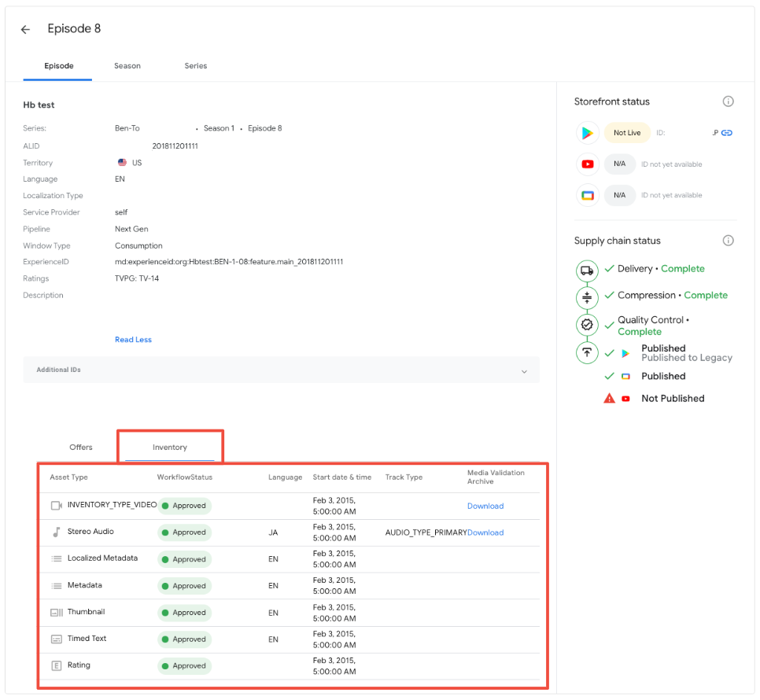The height and width of the screenshot is (700, 760).
Task: Click the YouTube icon beside Not Published
Action: coord(625,399)
